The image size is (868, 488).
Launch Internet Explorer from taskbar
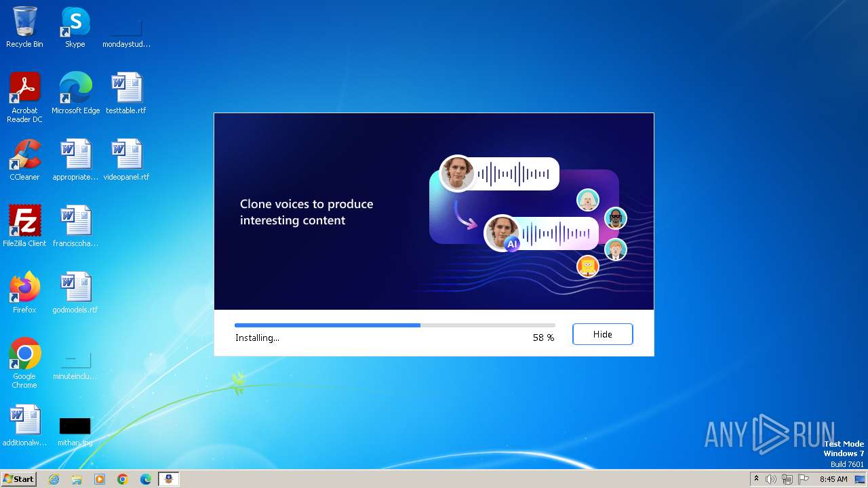click(x=54, y=479)
